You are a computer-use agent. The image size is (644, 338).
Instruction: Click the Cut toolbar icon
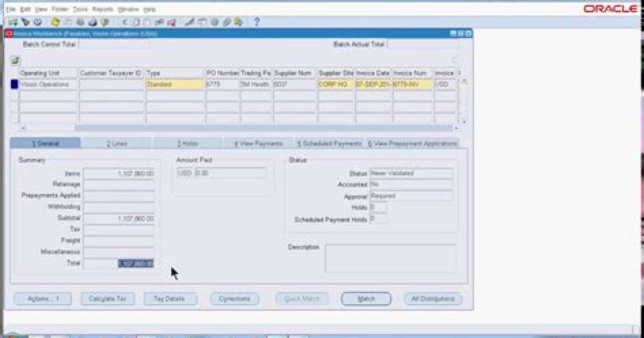[124, 22]
